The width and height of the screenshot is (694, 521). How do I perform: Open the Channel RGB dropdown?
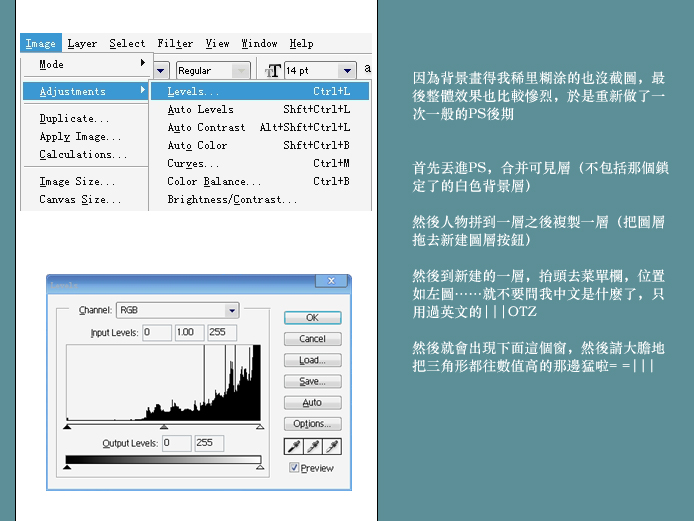[177, 310]
